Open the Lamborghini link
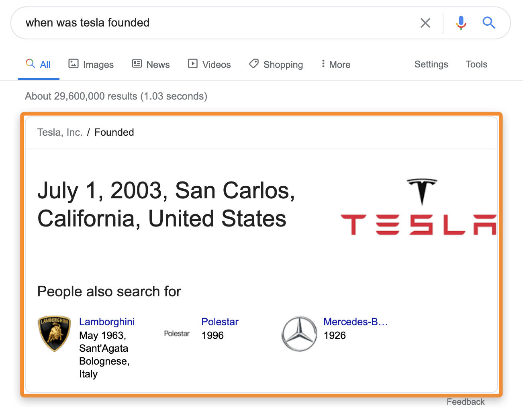 107,322
